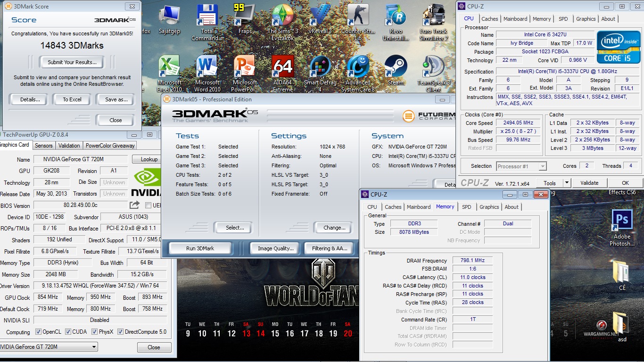Open the Microsoft Excel 2010 shortcut

pyautogui.click(x=169, y=73)
